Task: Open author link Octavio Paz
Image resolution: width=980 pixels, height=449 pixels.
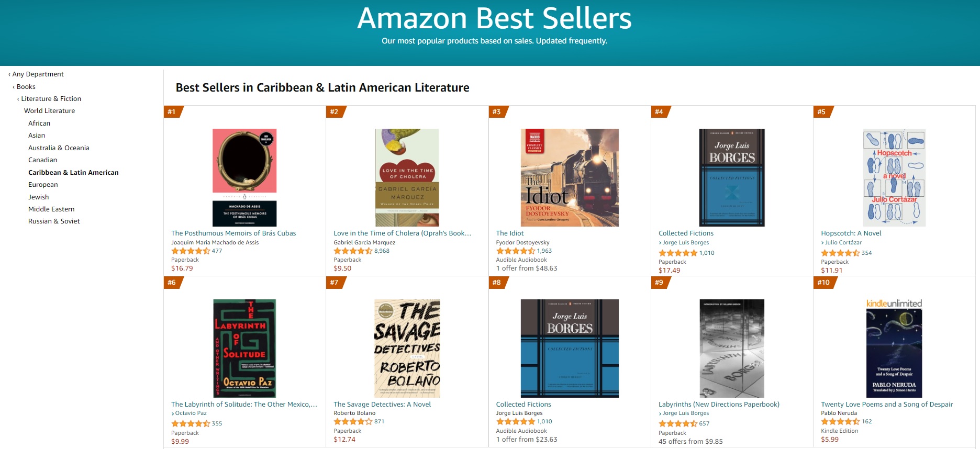Action: click(191, 413)
